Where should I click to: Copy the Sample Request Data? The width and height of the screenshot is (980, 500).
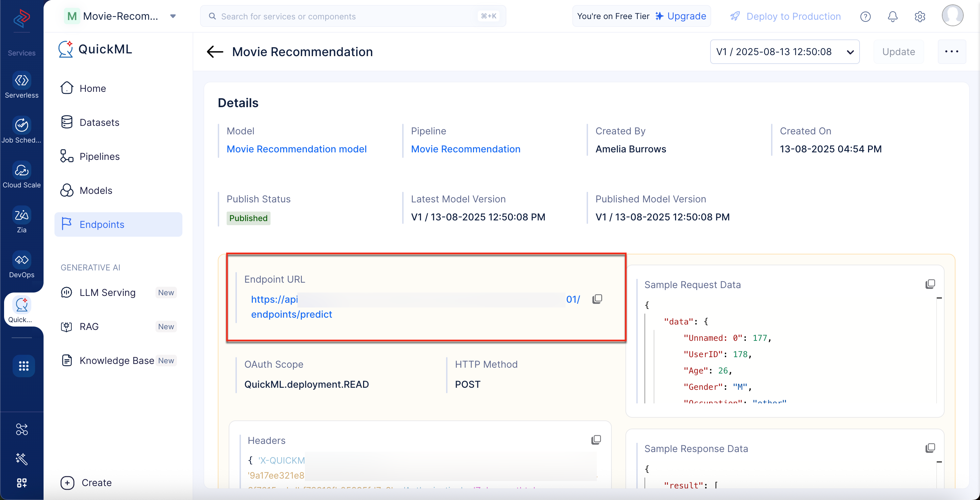tap(930, 284)
